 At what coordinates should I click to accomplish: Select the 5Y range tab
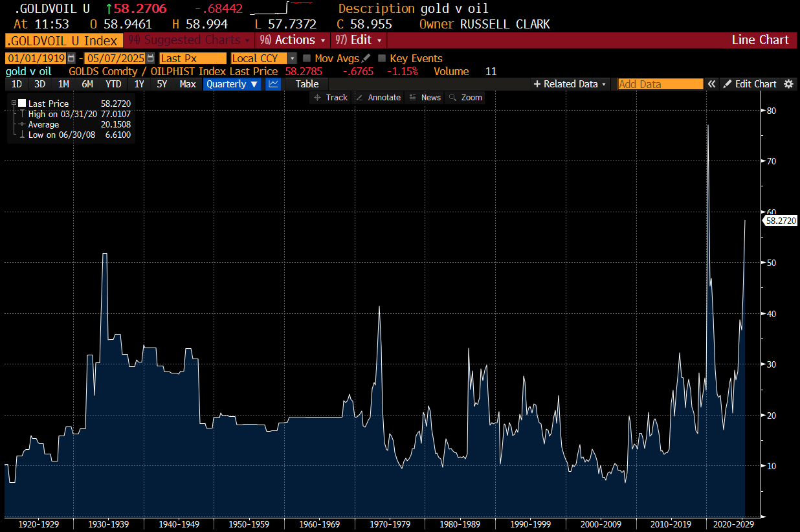point(162,83)
